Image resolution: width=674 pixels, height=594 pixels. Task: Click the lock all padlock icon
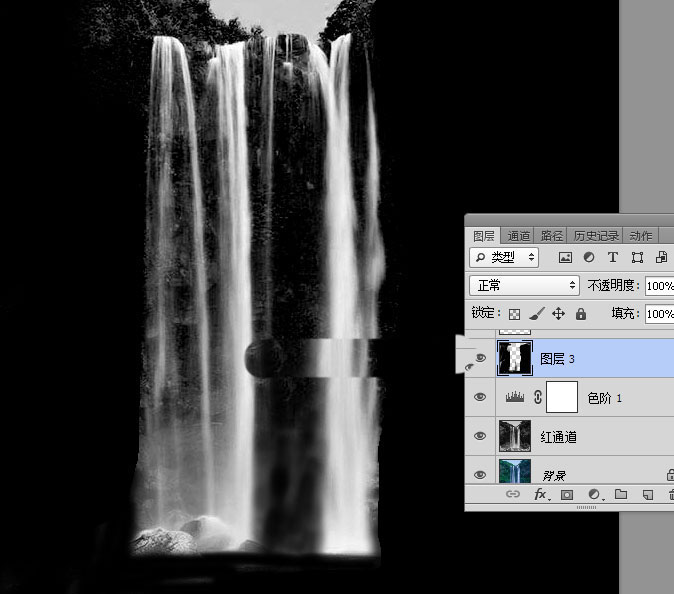pyautogui.click(x=581, y=314)
